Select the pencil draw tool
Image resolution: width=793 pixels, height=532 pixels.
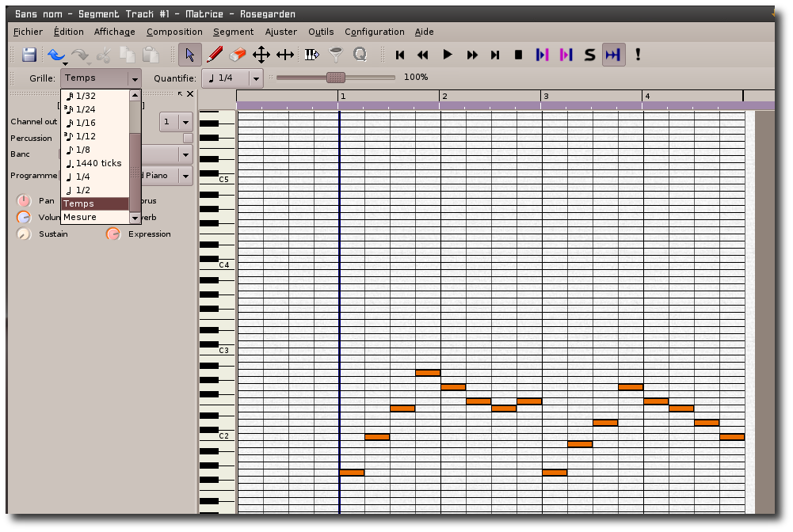pos(214,55)
